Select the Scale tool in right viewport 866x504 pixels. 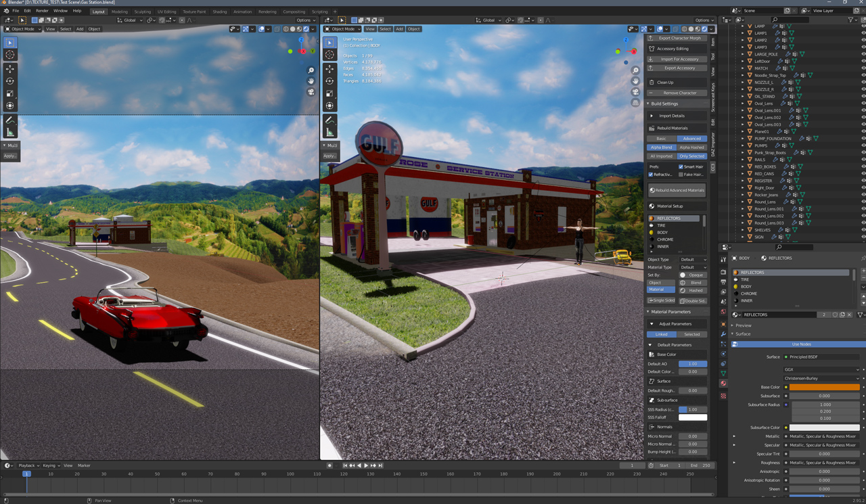click(329, 93)
